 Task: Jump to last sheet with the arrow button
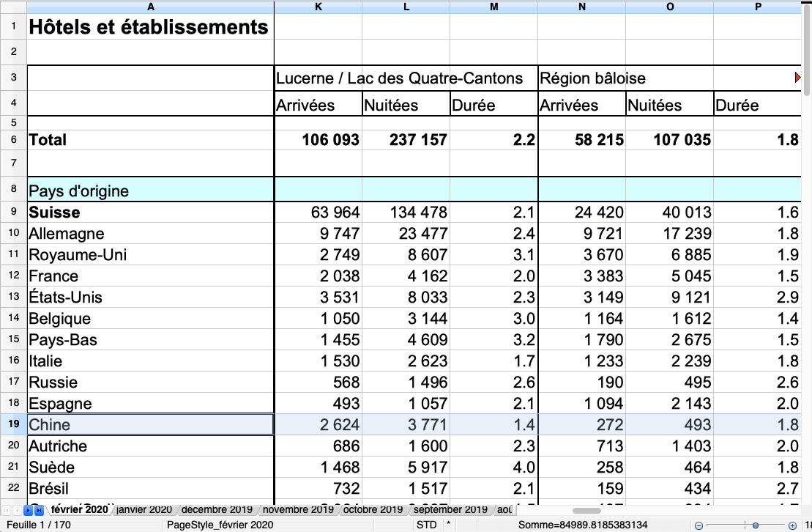tap(39, 510)
